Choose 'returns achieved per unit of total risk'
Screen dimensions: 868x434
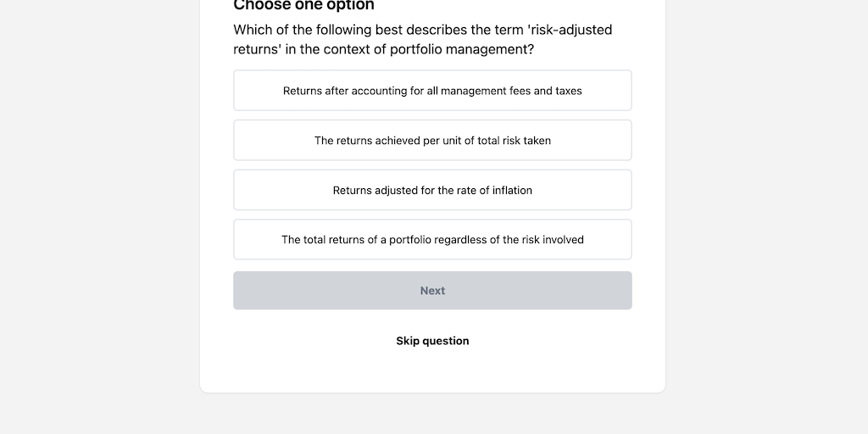432,141
